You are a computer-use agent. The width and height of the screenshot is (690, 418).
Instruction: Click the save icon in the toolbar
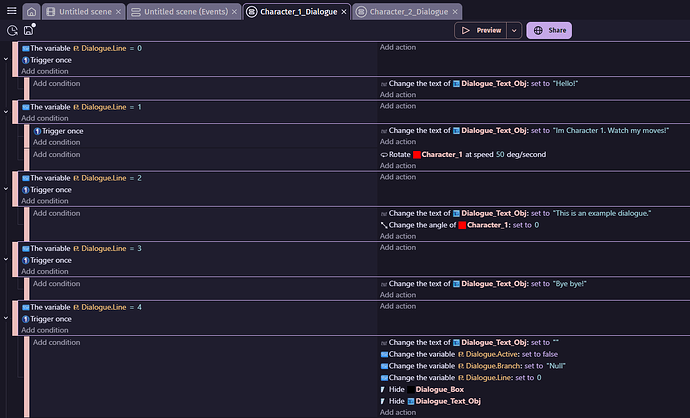pos(29,31)
